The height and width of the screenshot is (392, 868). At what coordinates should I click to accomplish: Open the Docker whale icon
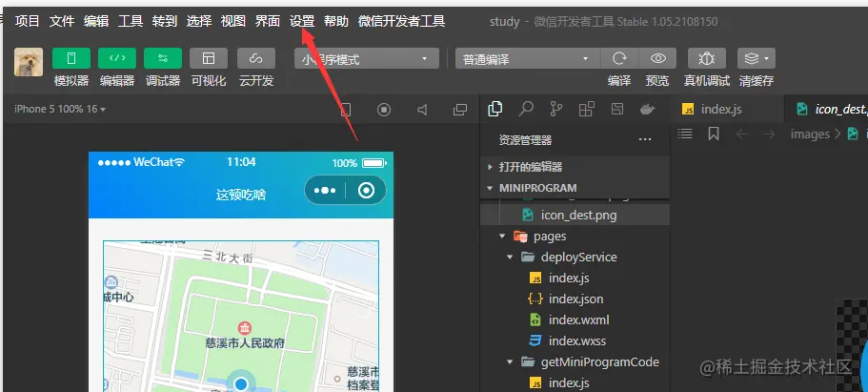click(x=648, y=110)
